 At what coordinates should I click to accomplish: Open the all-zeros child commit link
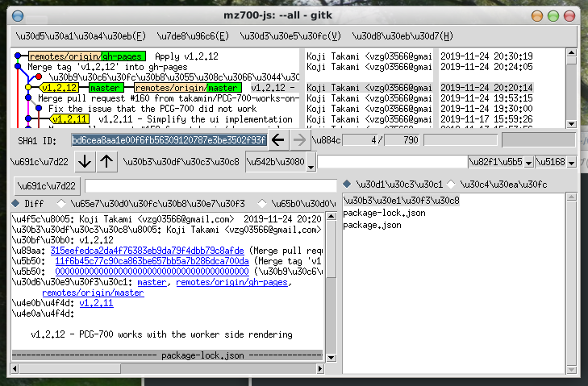tap(152, 272)
